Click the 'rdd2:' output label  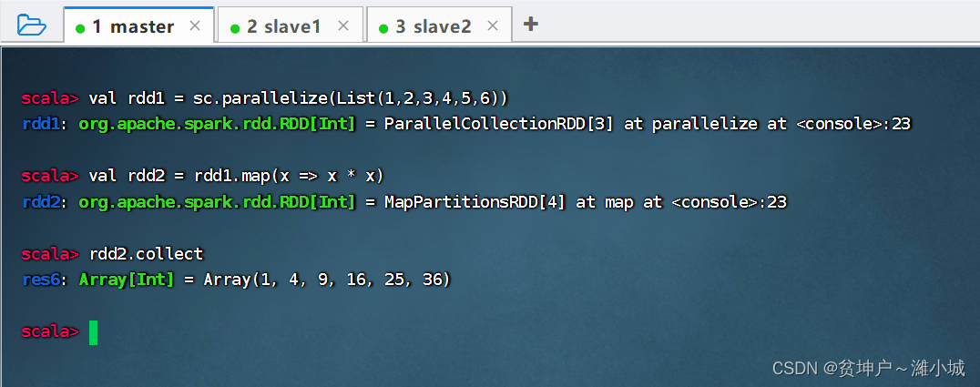tap(46, 202)
